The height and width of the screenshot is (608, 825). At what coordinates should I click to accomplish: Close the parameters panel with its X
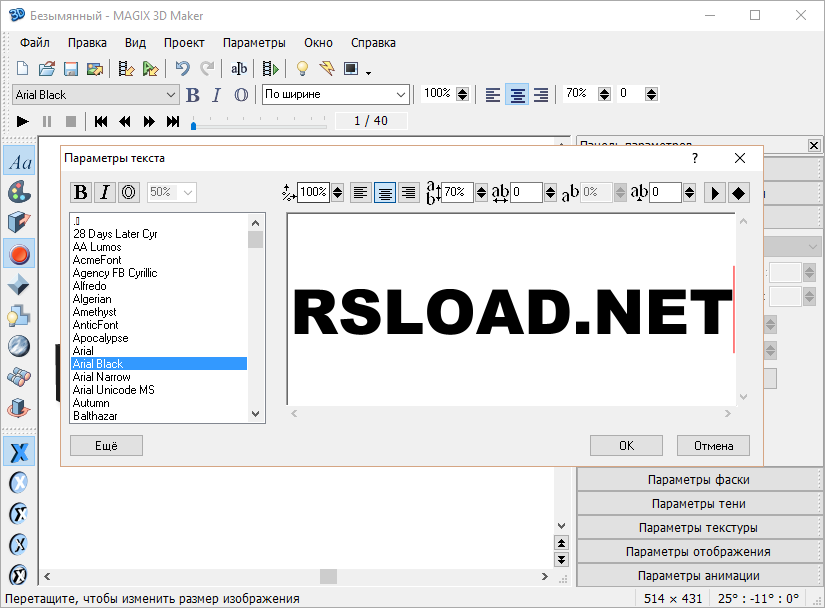click(x=813, y=145)
